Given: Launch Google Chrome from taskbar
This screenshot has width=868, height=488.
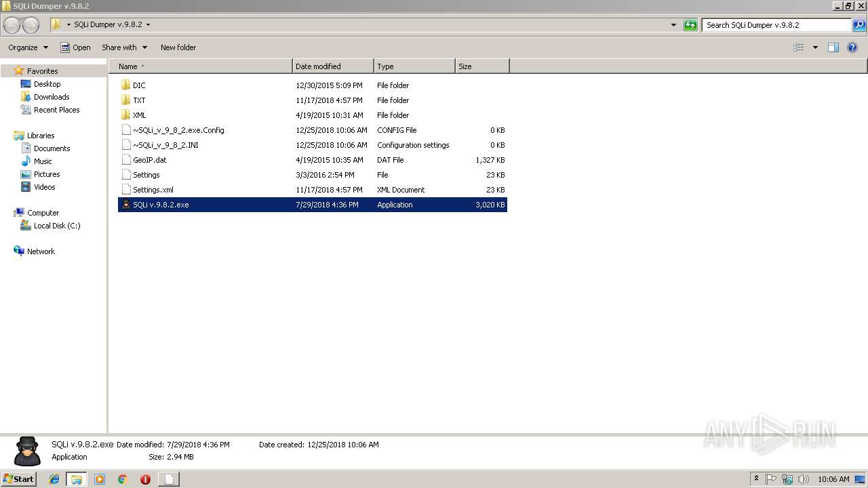Looking at the screenshot, I should coord(122,479).
